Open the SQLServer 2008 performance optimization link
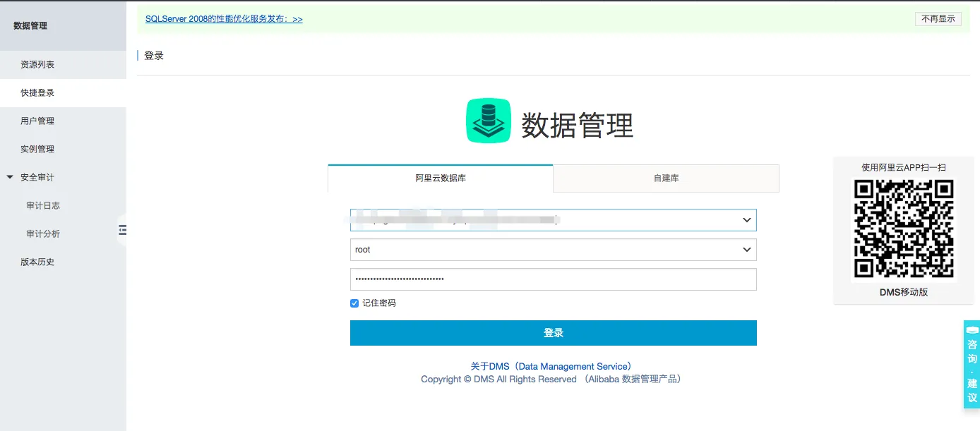The image size is (980, 431). click(224, 19)
